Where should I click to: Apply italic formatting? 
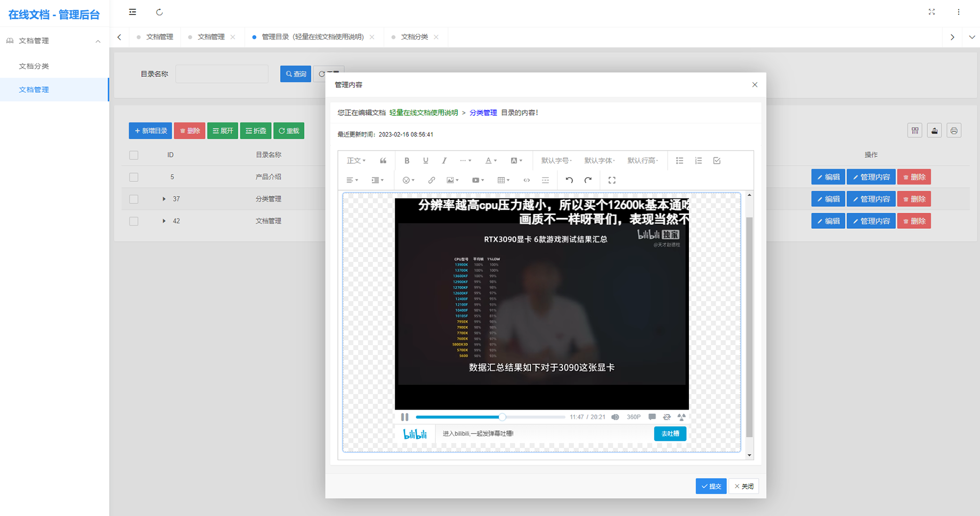point(444,160)
